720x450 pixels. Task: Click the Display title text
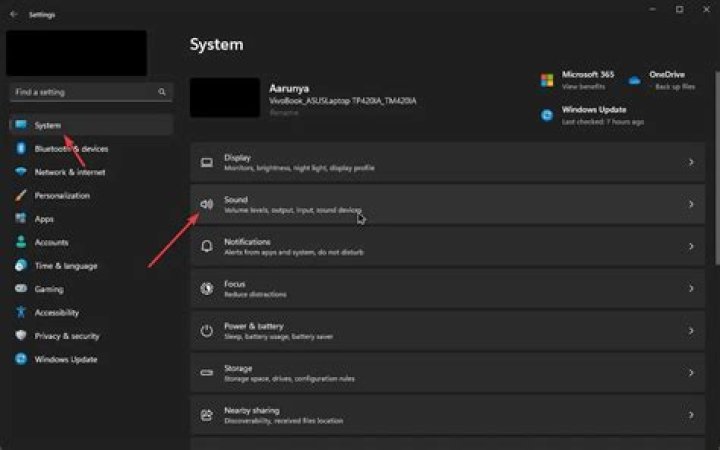(x=237, y=158)
